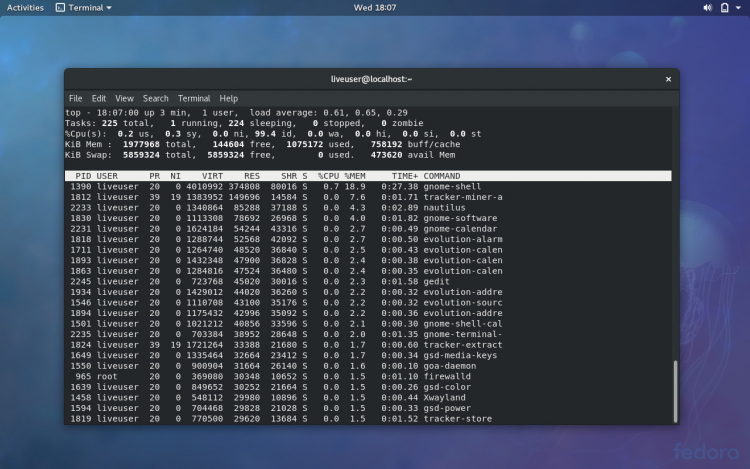Click the battery status icon

(x=725, y=7)
